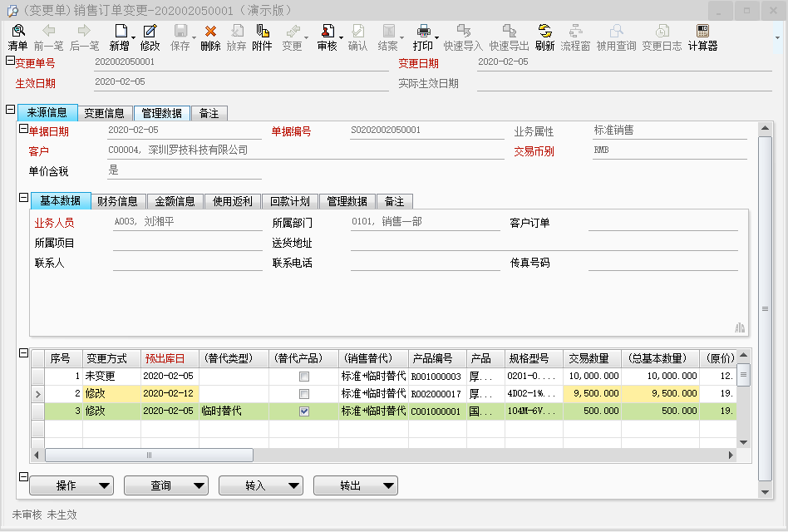Click 被用查询 usage query
The height and width of the screenshot is (532, 788).
616,37
